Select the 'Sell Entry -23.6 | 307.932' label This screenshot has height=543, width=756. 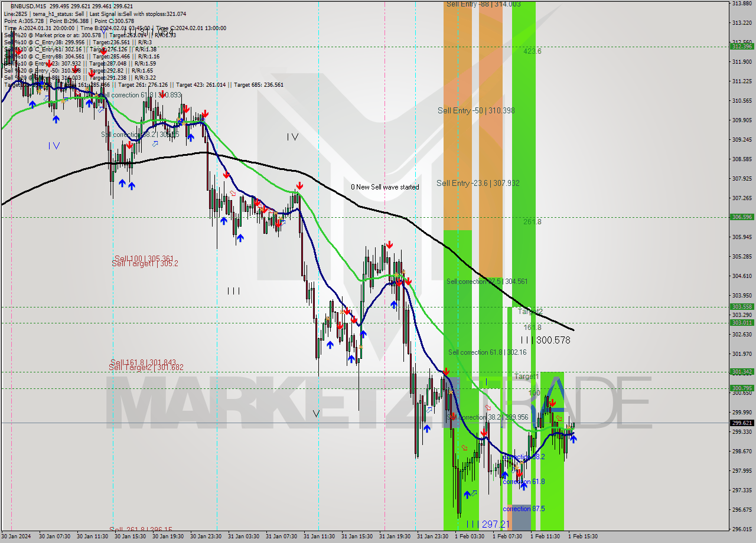point(478,183)
